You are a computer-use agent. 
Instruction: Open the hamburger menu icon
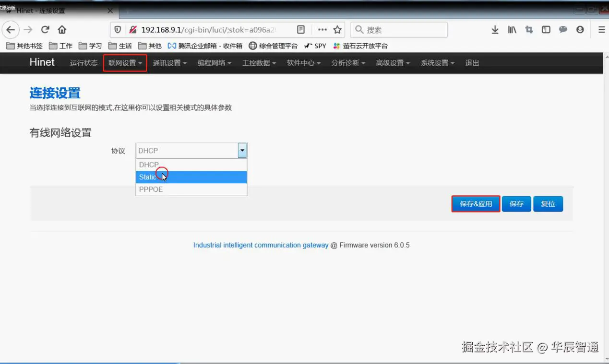tap(601, 29)
